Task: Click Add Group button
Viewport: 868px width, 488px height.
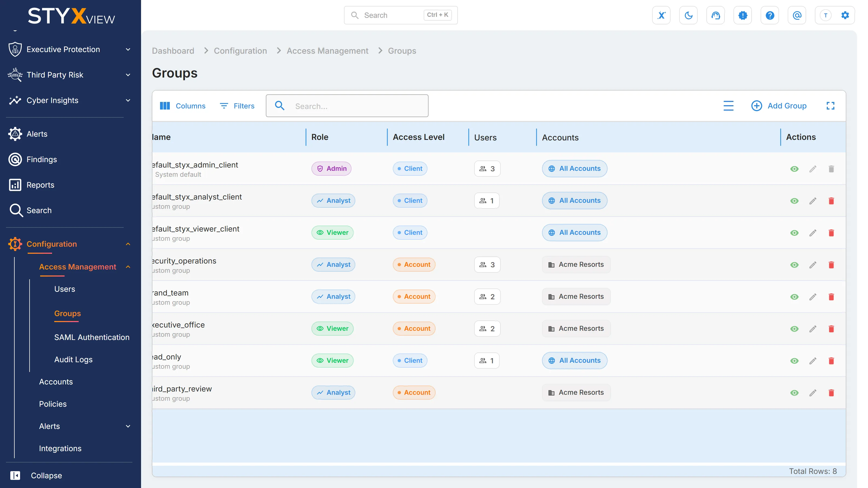Action: pos(779,106)
